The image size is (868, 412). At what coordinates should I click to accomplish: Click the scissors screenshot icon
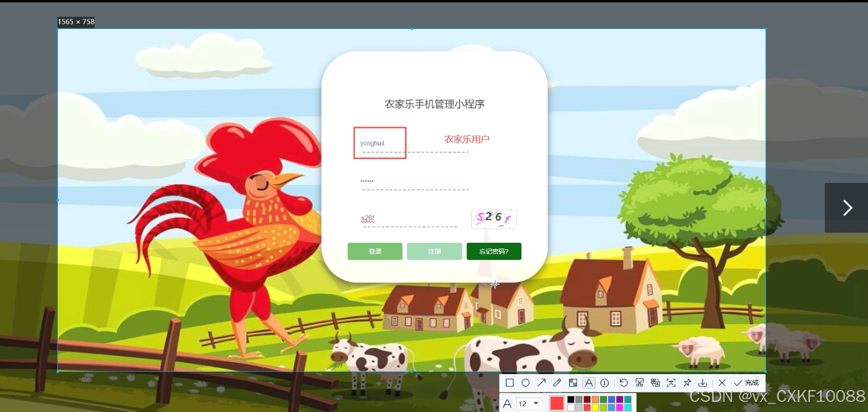(x=639, y=383)
